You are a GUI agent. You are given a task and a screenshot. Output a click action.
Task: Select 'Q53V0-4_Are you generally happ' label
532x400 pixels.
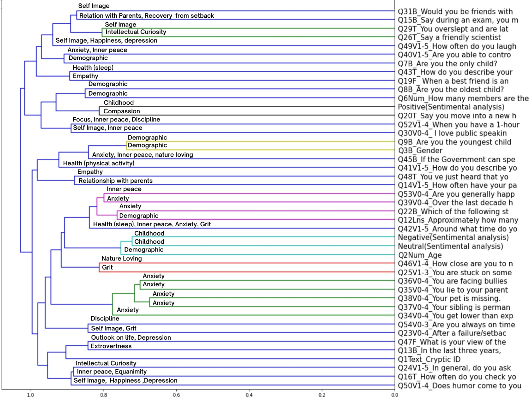click(456, 194)
